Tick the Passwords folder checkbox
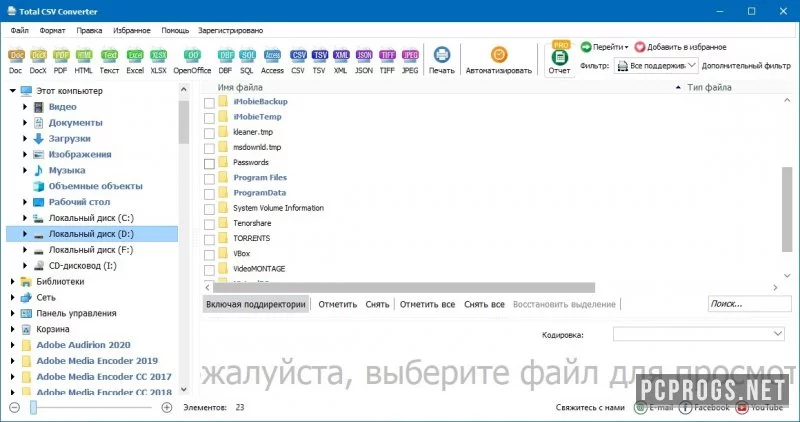This screenshot has width=800, height=422. pos(209,164)
